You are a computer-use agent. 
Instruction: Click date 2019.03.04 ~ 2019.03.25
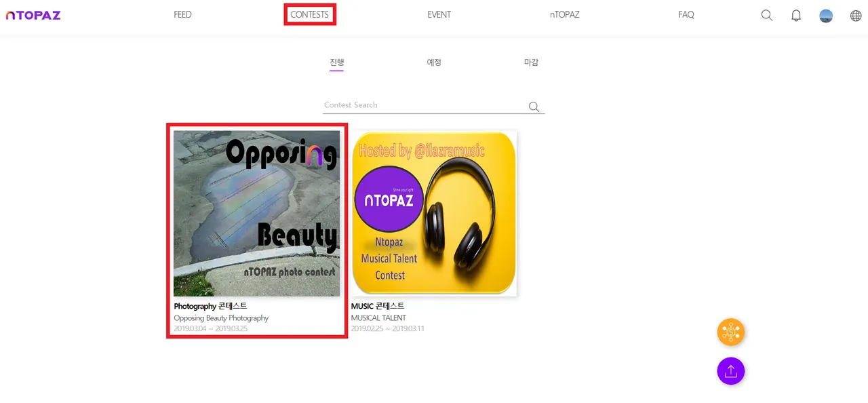(x=210, y=328)
